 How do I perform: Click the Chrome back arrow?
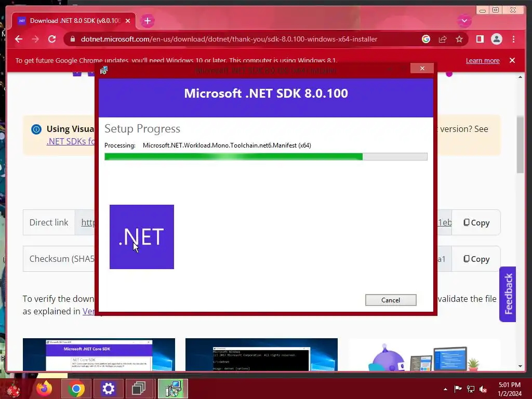[x=19, y=39]
